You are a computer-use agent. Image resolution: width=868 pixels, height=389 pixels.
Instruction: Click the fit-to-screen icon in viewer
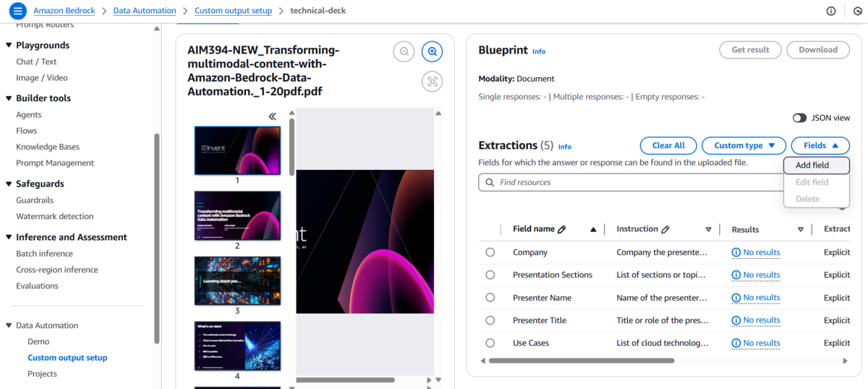433,81
